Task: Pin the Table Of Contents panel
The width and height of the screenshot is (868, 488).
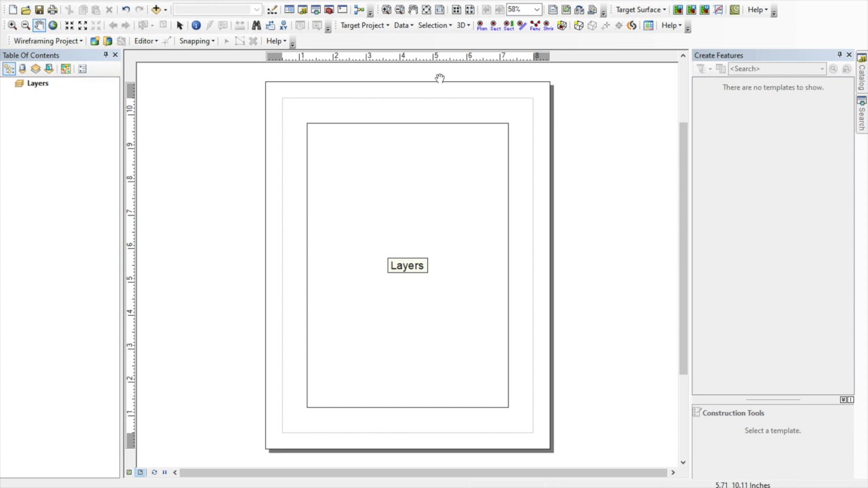Action: [x=105, y=55]
